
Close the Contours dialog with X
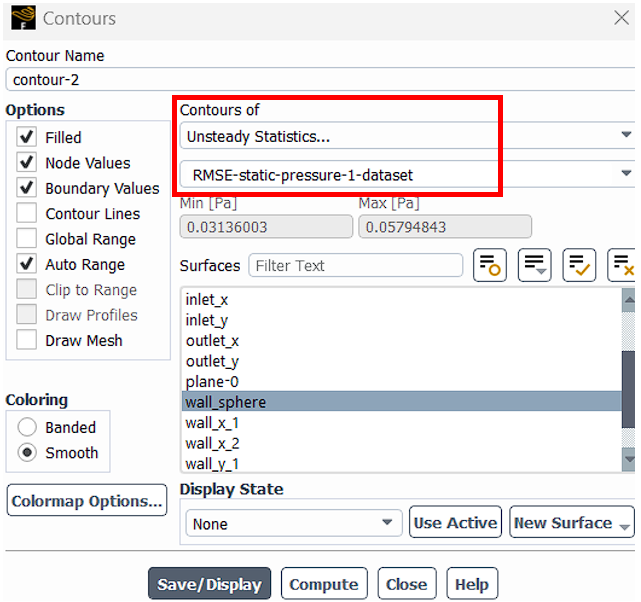(621, 18)
